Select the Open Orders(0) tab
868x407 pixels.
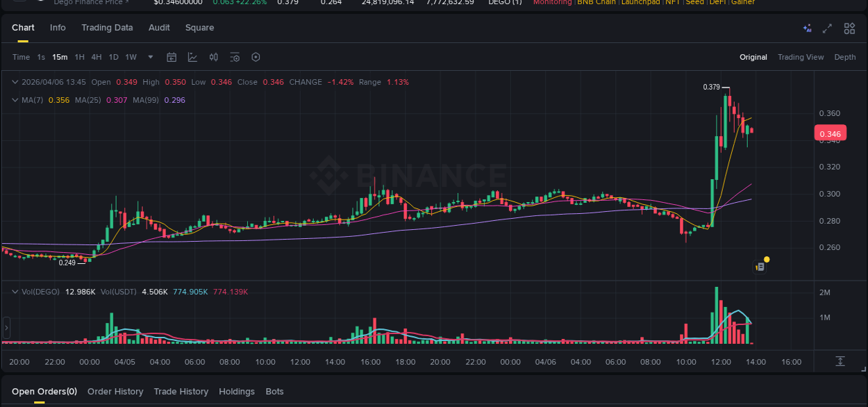pos(44,392)
